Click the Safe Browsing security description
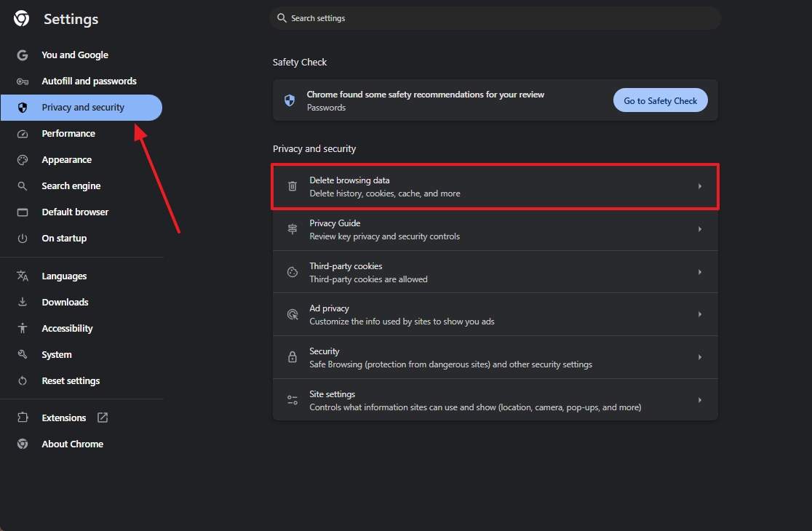 [x=450, y=364]
